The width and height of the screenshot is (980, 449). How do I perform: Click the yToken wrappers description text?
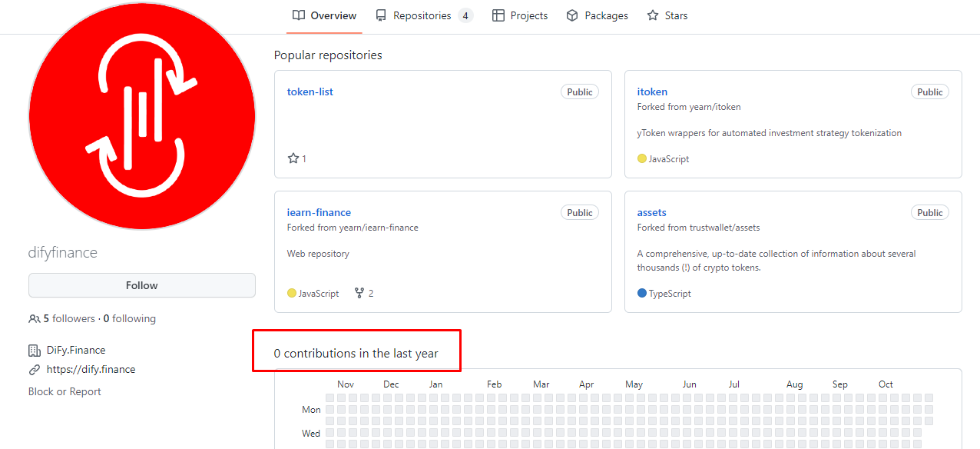[770, 133]
